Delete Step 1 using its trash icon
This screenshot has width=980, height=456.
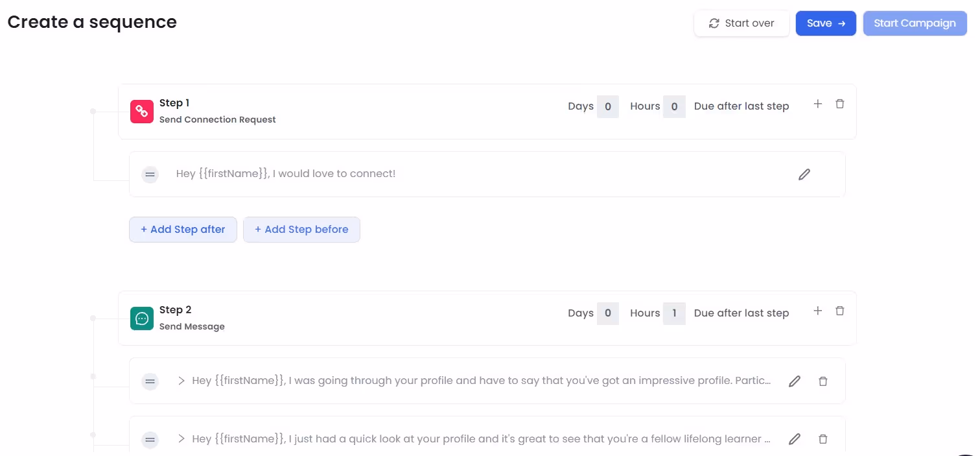[x=839, y=104]
